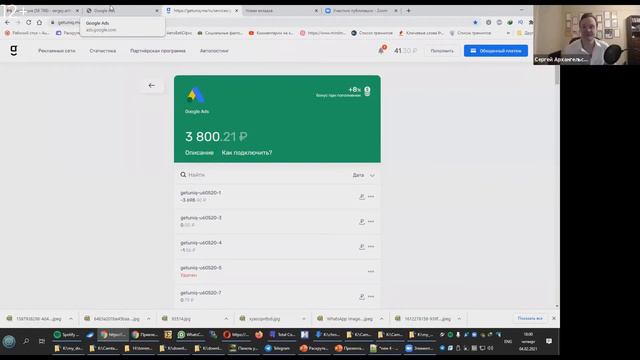The width and height of the screenshot is (640, 360).
Task: Expand options for the second downloaded jpg file
Action: click(149, 318)
